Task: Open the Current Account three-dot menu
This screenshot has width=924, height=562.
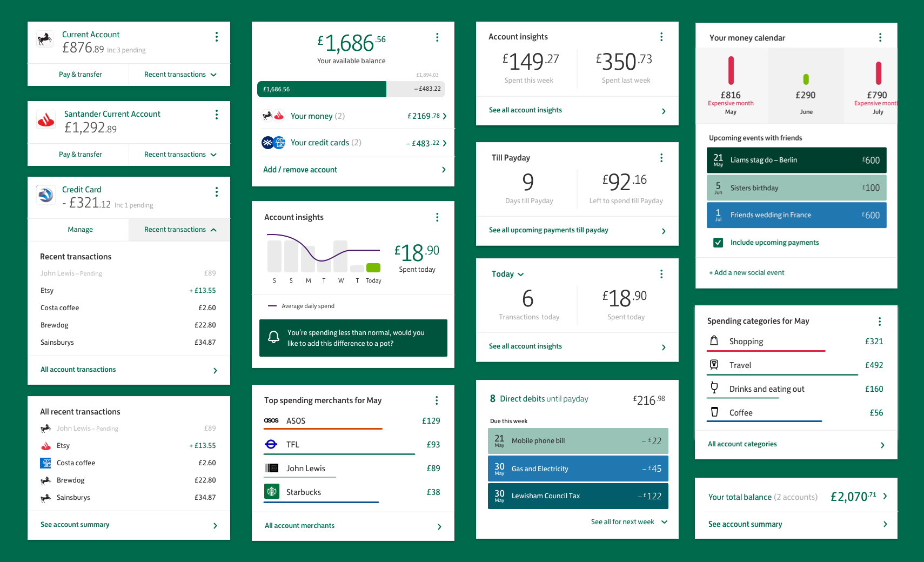Action: pyautogui.click(x=217, y=37)
